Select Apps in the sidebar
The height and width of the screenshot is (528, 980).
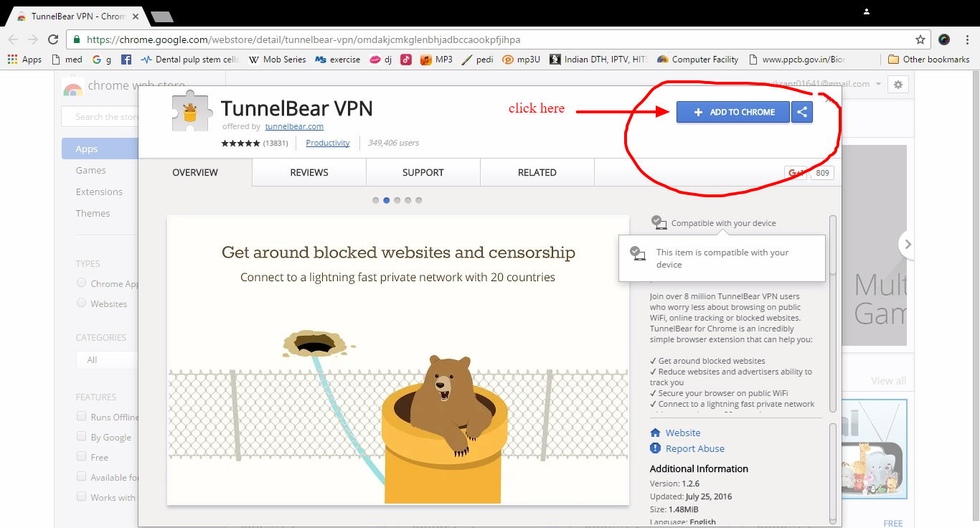coord(100,148)
